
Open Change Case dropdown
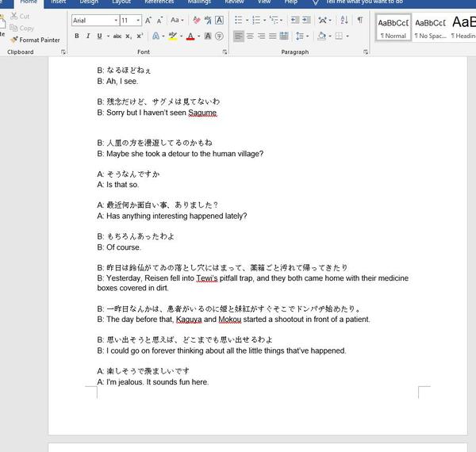coord(177,21)
